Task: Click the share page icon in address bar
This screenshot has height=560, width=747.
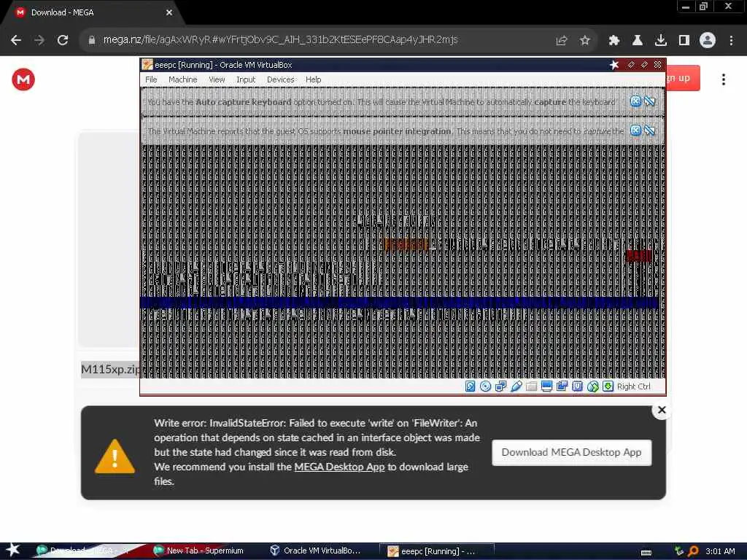Action: click(x=562, y=41)
